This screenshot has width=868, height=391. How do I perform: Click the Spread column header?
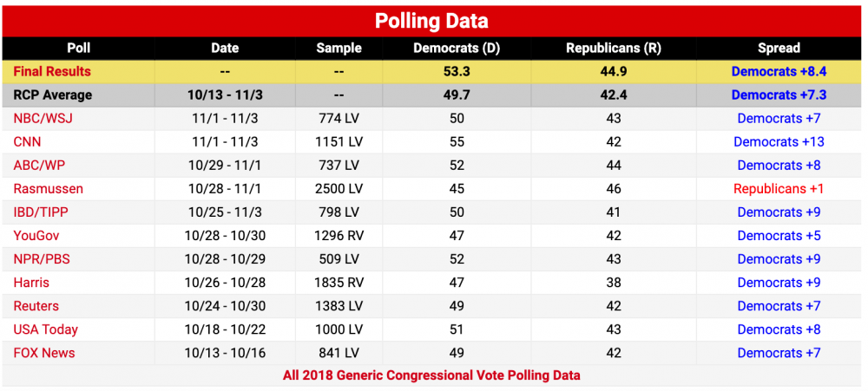pyautogui.click(x=779, y=49)
